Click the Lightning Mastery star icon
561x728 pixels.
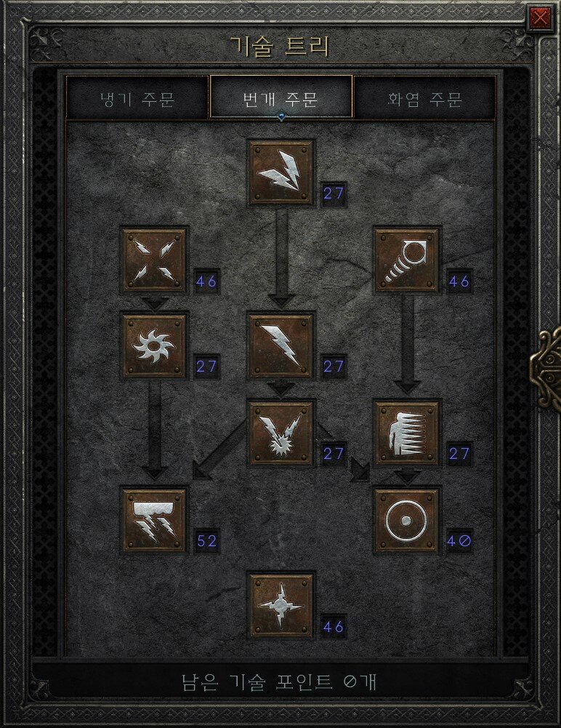[x=281, y=606]
